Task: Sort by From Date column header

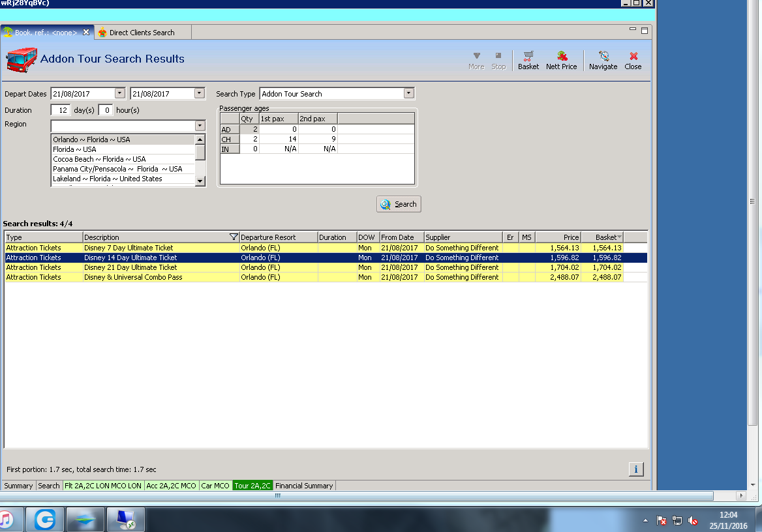Action: tap(402, 237)
